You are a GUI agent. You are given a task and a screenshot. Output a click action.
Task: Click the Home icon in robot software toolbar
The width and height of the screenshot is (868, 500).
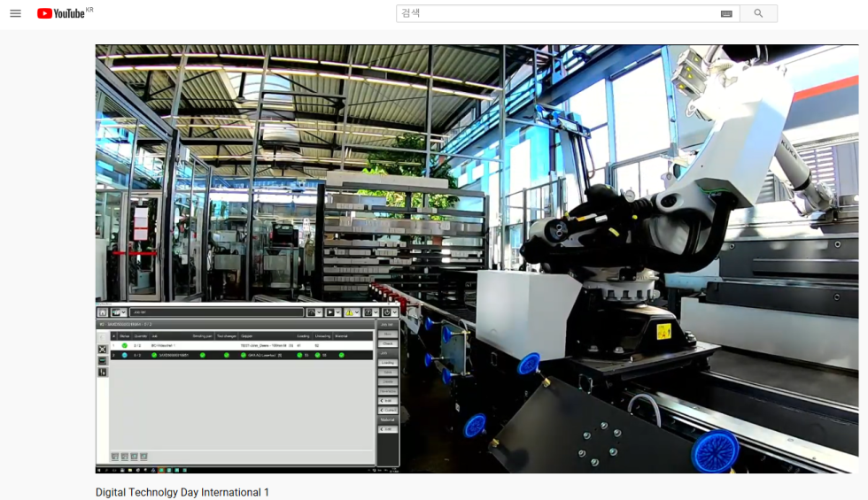103,312
